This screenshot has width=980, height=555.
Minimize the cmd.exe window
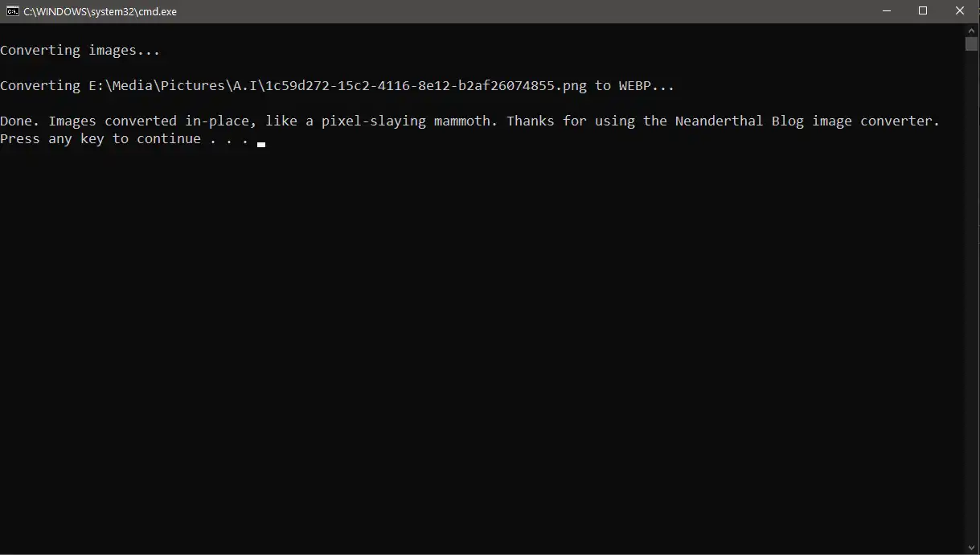click(x=886, y=11)
